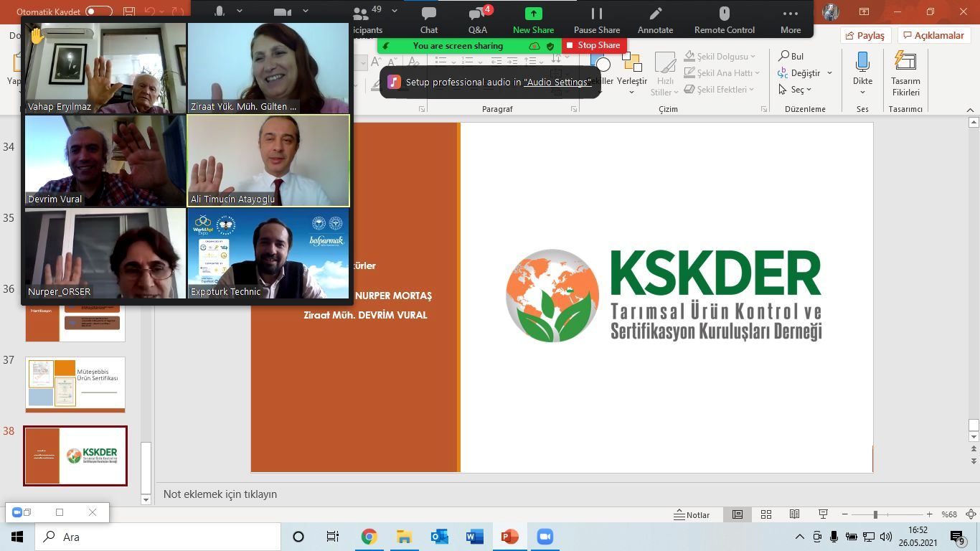Click the PowerPoint zoom slider handle
The image size is (980, 551).
[x=875, y=514]
